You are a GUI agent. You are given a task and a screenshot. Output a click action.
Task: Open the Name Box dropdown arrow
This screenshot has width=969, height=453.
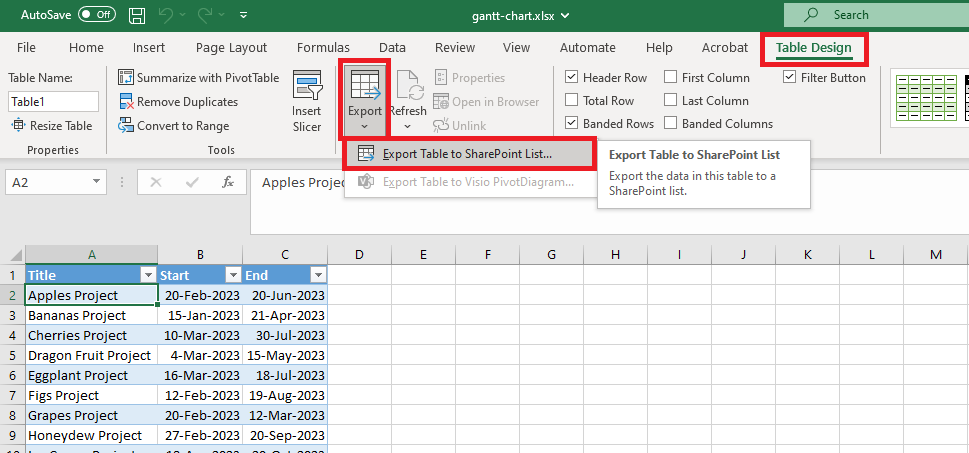point(96,182)
